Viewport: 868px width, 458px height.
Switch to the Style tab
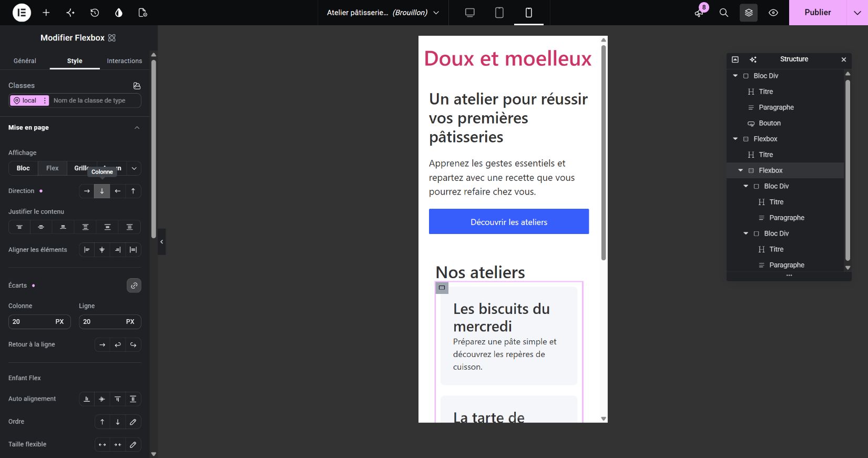(75, 61)
